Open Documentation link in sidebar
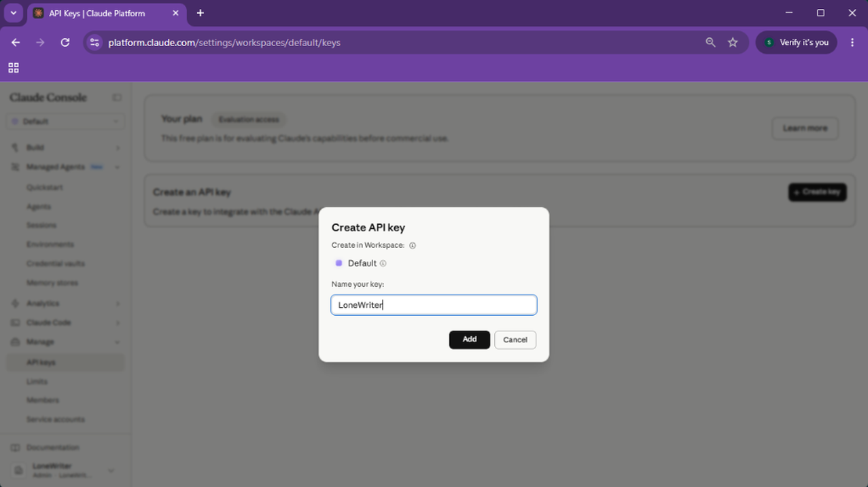The height and width of the screenshot is (487, 868). point(53,448)
